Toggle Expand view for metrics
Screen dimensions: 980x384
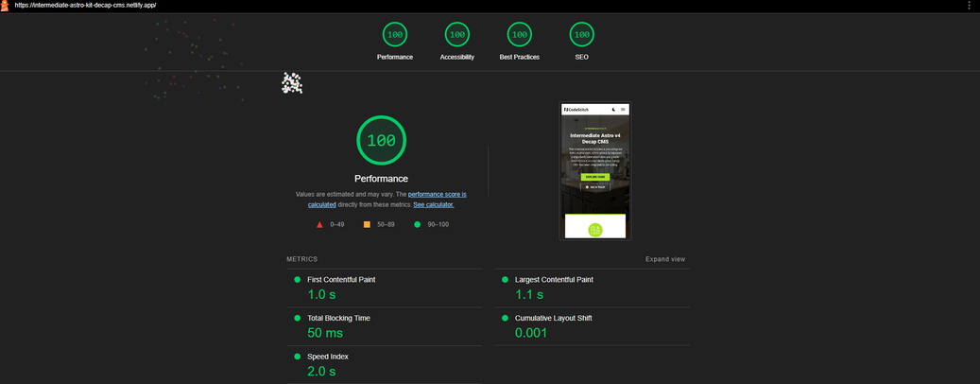pyautogui.click(x=665, y=259)
